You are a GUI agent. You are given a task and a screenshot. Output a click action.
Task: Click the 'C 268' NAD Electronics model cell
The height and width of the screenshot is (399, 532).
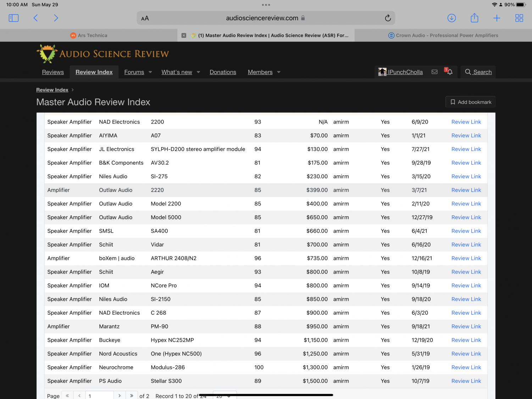click(x=159, y=313)
